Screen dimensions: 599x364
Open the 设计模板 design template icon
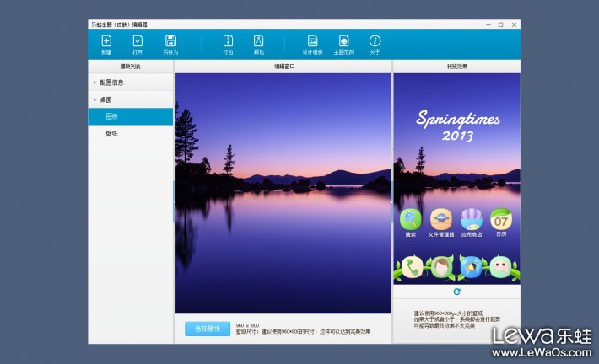[312, 41]
